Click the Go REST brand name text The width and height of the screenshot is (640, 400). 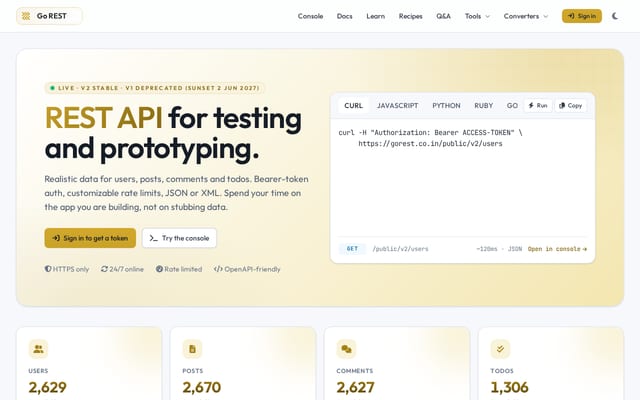[51, 16]
